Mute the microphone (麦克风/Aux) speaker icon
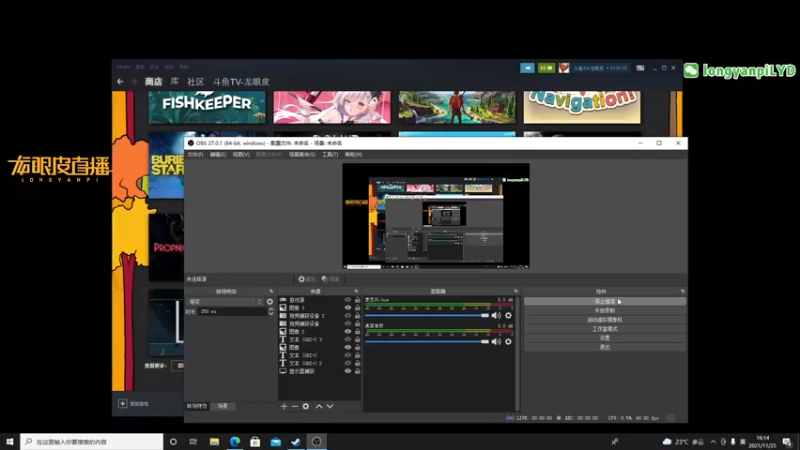The height and width of the screenshot is (450, 800). pos(496,315)
